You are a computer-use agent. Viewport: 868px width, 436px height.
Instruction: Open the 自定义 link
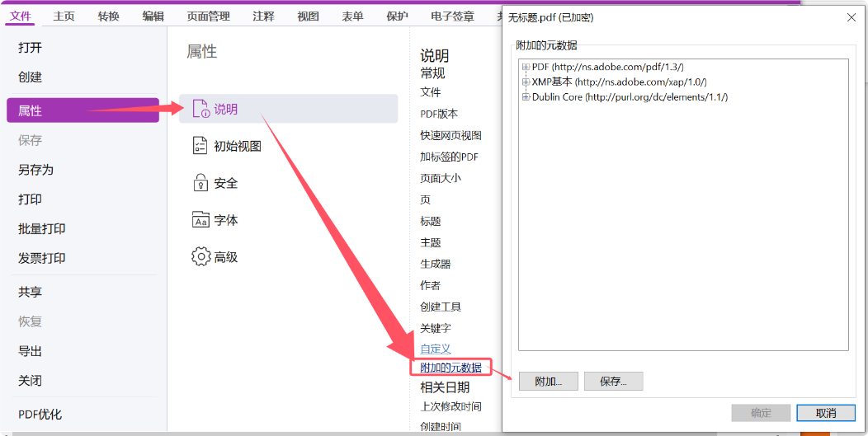point(436,349)
